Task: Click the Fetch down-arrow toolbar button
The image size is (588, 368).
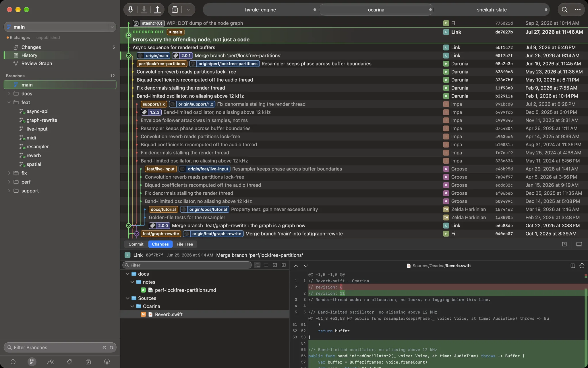Action: [130, 9]
